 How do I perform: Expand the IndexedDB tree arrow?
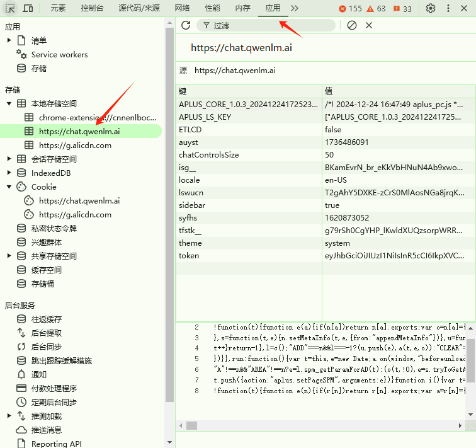[x=9, y=173]
